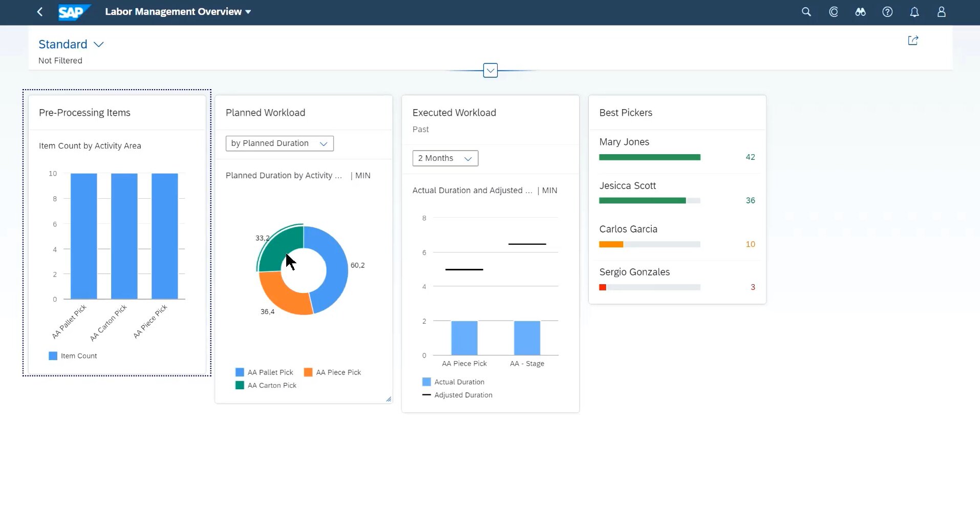The width and height of the screenshot is (980, 524).
Task: Open the notifications bell
Action: click(x=914, y=12)
